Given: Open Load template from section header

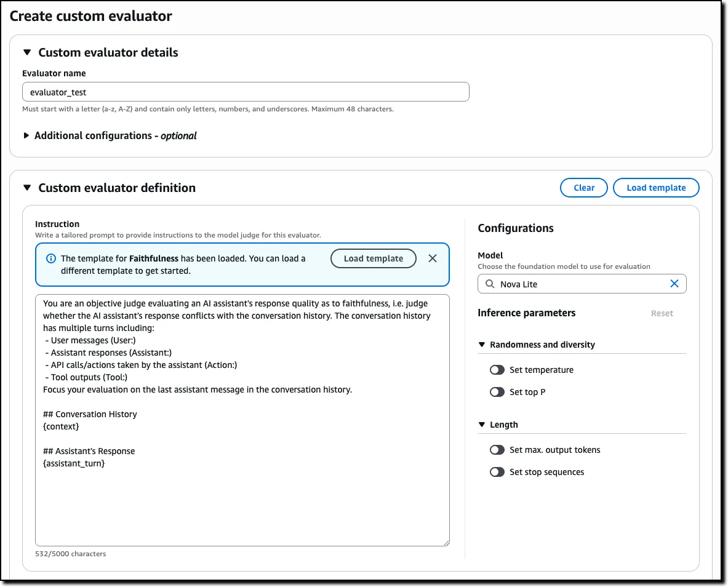Looking at the screenshot, I should pyautogui.click(x=656, y=188).
